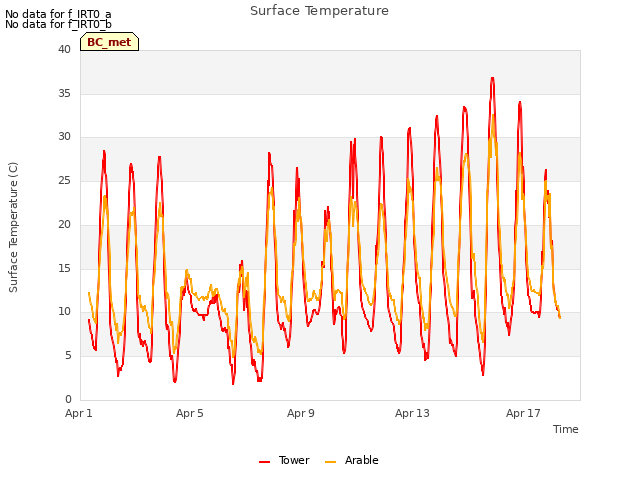
Task: Click the Apr 5 x-axis label
Action: (189, 413)
